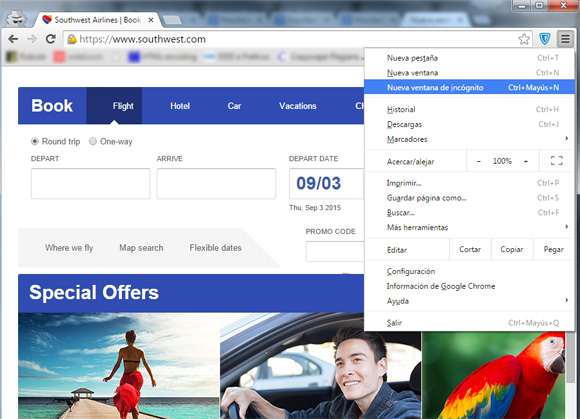Select Buscar from the Chrome menu
Viewport: 580px width, 419px height.
(x=469, y=212)
